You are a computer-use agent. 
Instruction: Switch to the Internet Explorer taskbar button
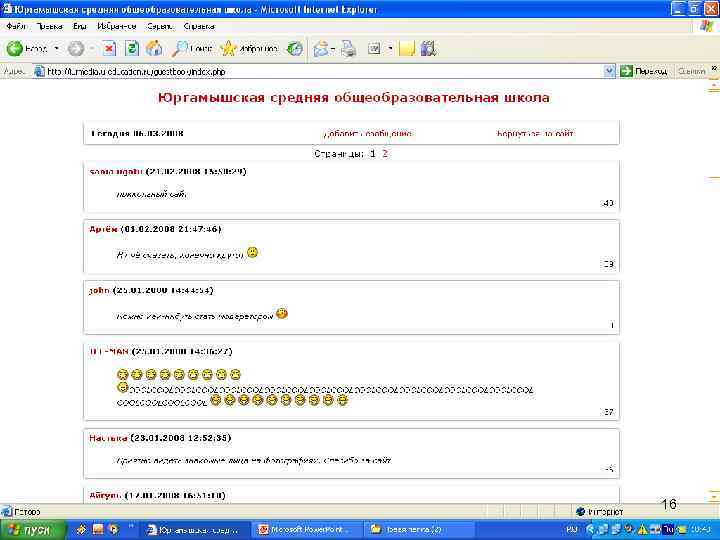point(194,530)
